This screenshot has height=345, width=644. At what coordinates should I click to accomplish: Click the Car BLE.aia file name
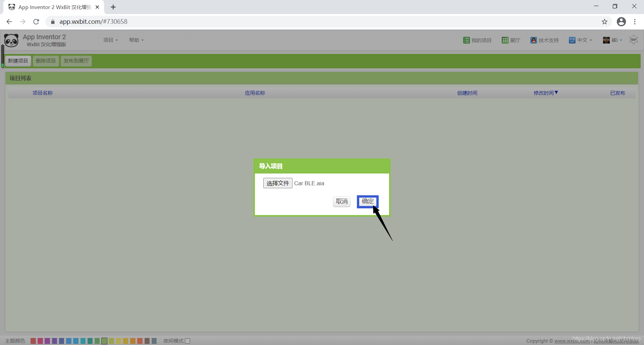coord(309,183)
